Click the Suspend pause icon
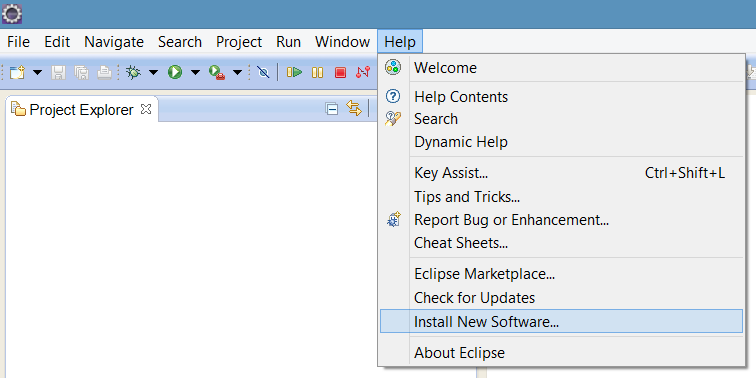756x378 pixels. click(x=317, y=73)
